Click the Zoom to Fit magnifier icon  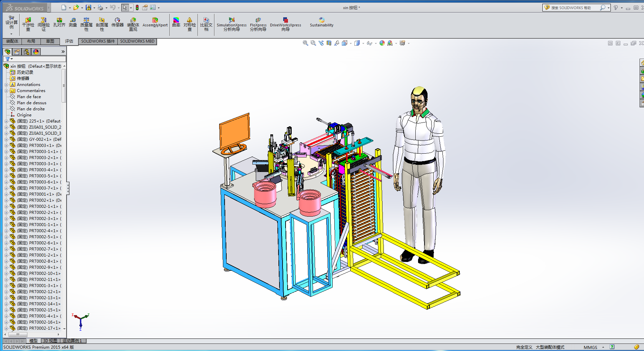[x=305, y=43]
